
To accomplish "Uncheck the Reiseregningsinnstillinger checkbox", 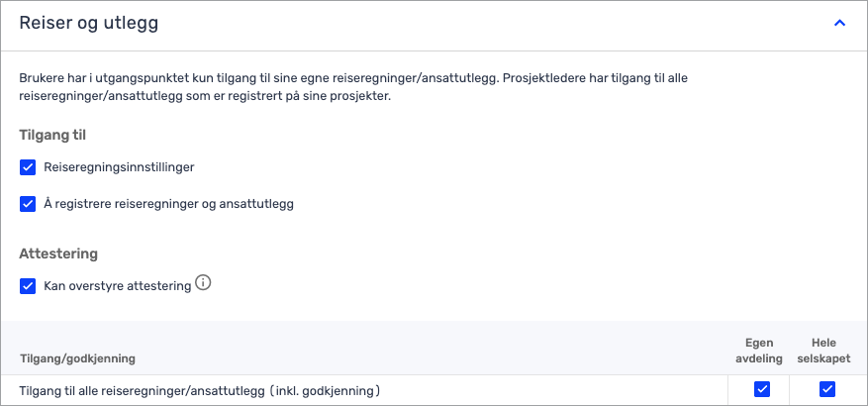I will coord(28,167).
